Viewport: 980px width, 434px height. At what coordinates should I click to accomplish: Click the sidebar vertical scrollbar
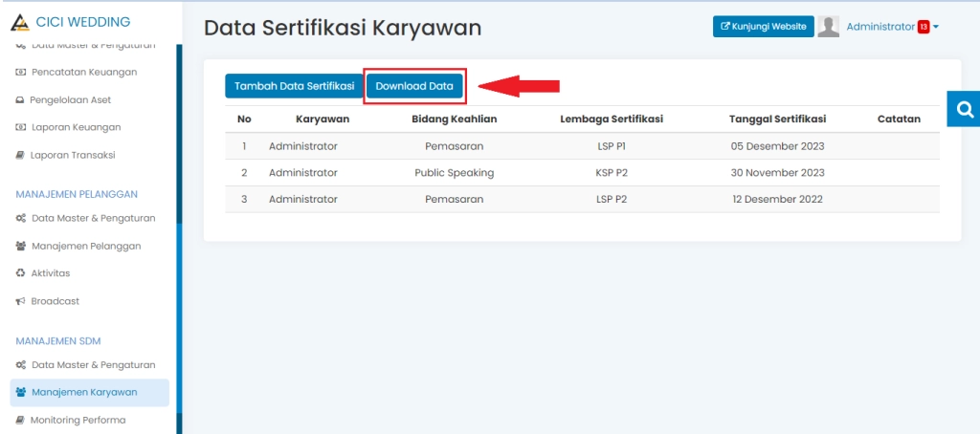(x=179, y=239)
